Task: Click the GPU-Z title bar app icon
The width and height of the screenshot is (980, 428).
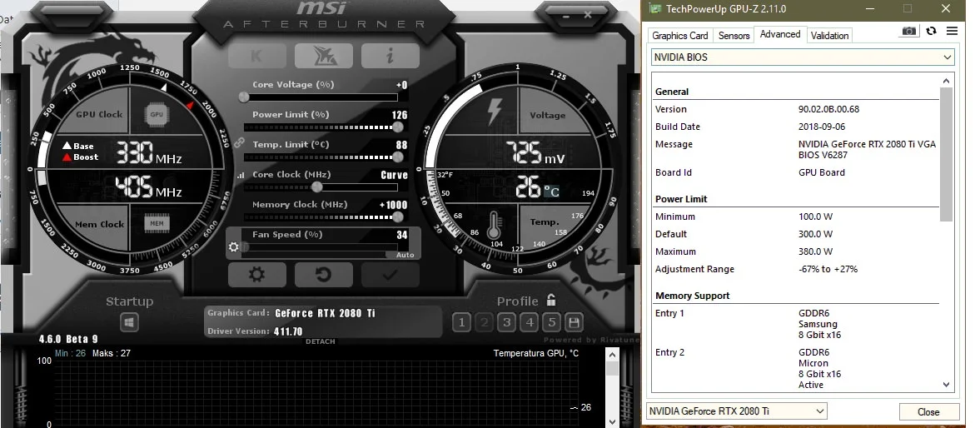Action: tap(655, 9)
